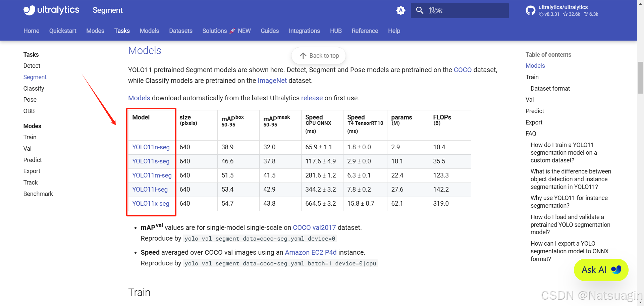Image resolution: width=644 pixels, height=306 pixels.
Task: Click the Ultralytics logo
Action: pos(51,10)
